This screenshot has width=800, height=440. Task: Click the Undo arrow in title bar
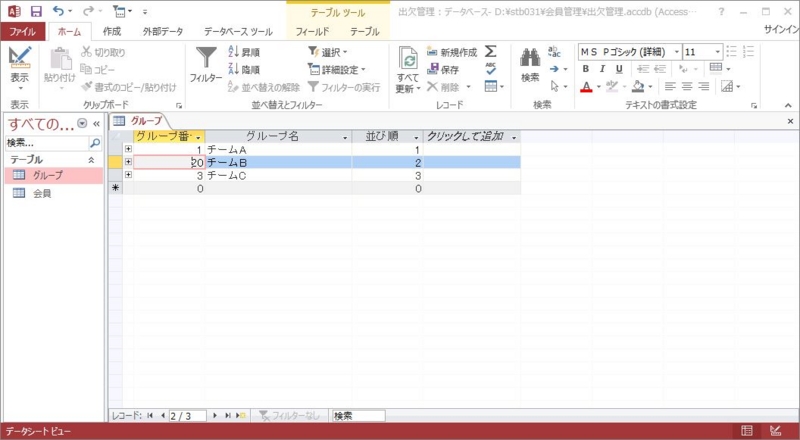[x=59, y=11]
